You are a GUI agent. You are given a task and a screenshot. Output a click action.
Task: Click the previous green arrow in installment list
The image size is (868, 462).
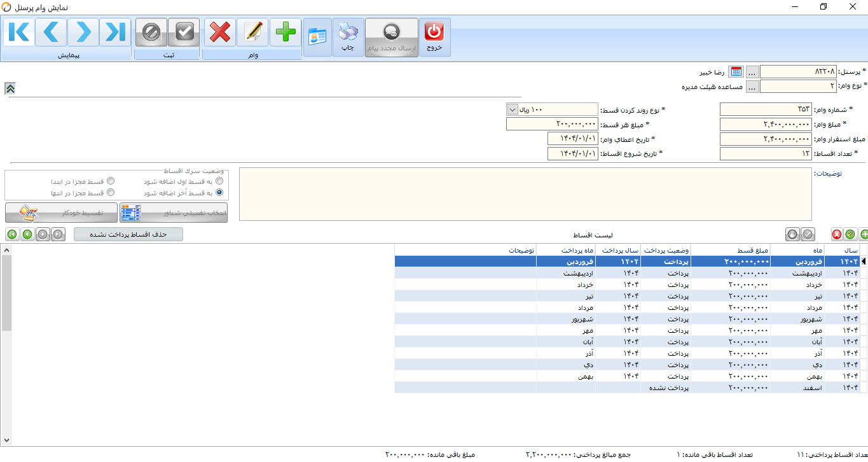pyautogui.click(x=27, y=234)
